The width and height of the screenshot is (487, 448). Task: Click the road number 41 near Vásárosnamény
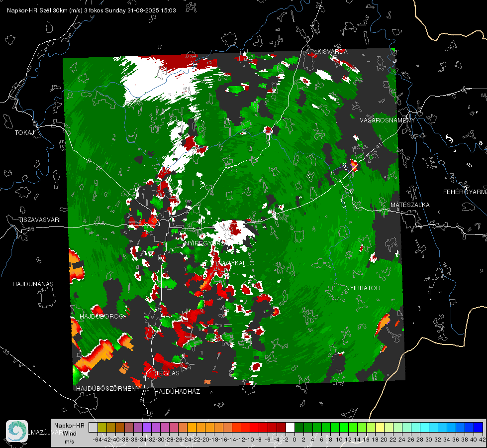point(379,145)
